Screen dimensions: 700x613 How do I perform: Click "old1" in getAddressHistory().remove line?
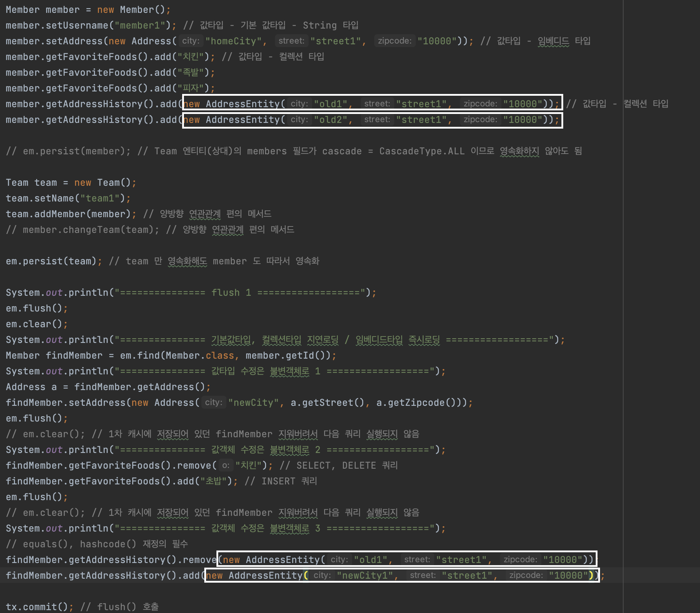[371, 560]
